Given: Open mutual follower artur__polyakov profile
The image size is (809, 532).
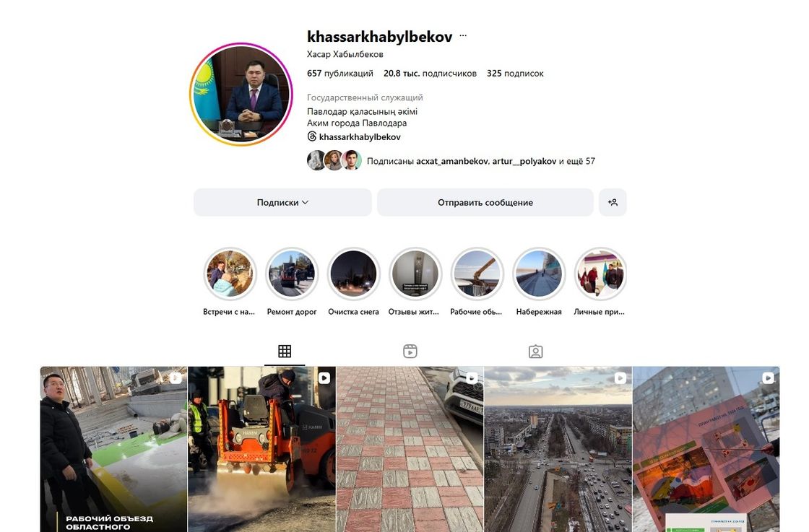Looking at the screenshot, I should 524,161.
